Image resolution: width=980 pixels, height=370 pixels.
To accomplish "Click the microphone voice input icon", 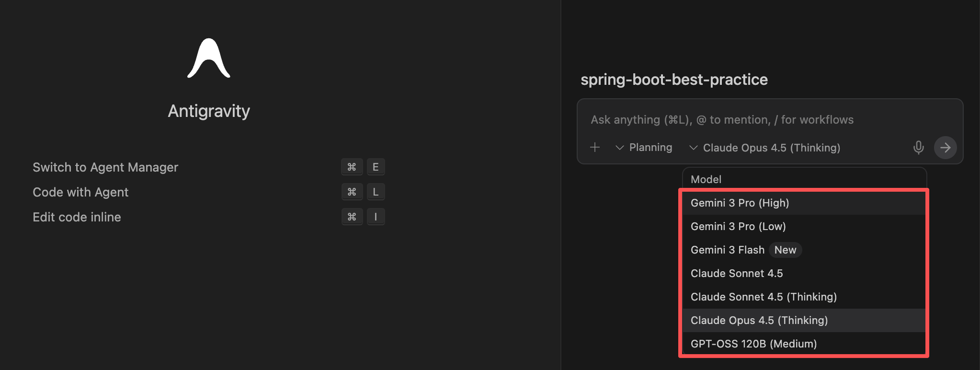I will click(x=918, y=148).
